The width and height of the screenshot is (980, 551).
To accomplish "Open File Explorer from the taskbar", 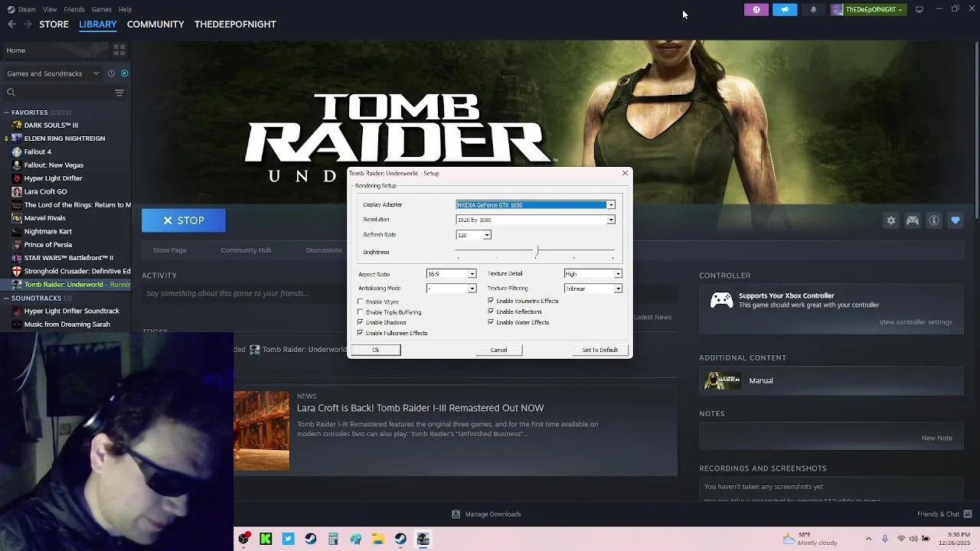I will 378,540.
